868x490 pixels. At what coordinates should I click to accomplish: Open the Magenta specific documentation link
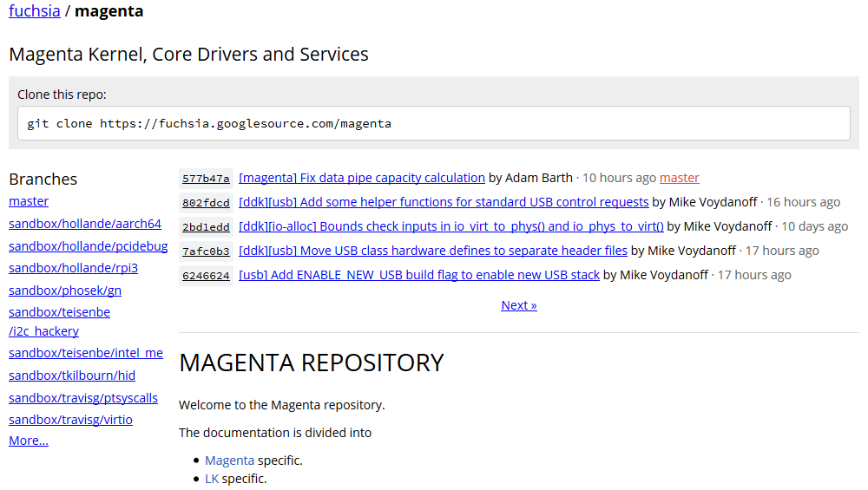point(229,461)
